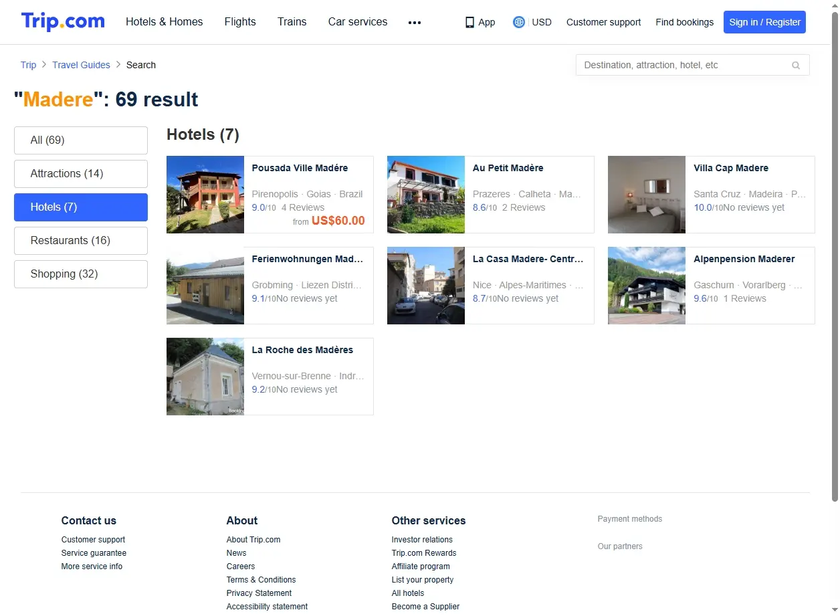
Task: Open Trip.com Rewards link
Action: (x=424, y=553)
